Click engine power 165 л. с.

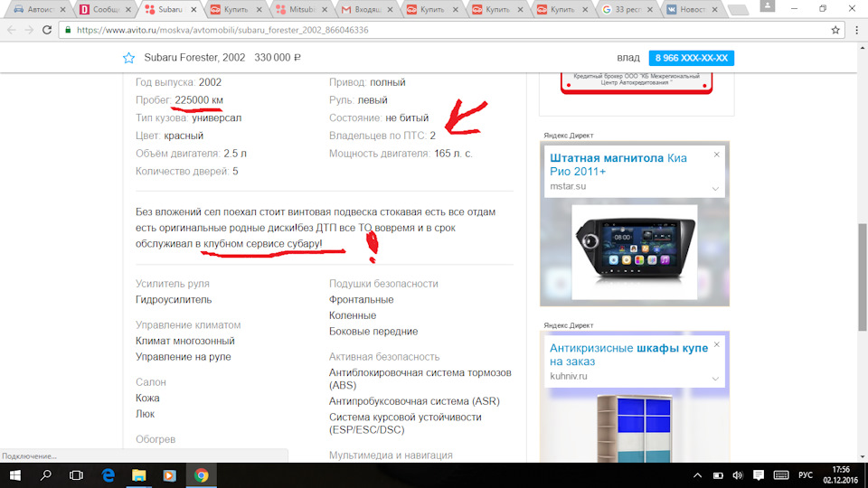coord(453,154)
